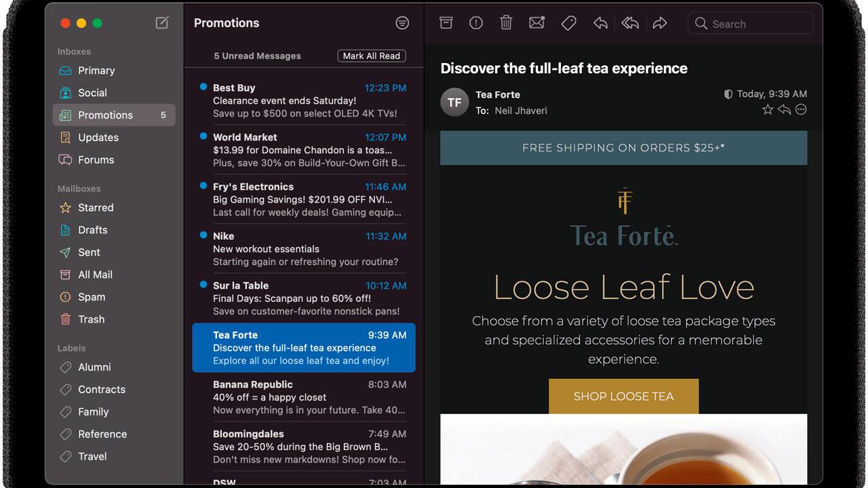Click the SHOP LOOSE TEA button
Image resolution: width=868 pixels, height=488 pixels.
tap(623, 396)
